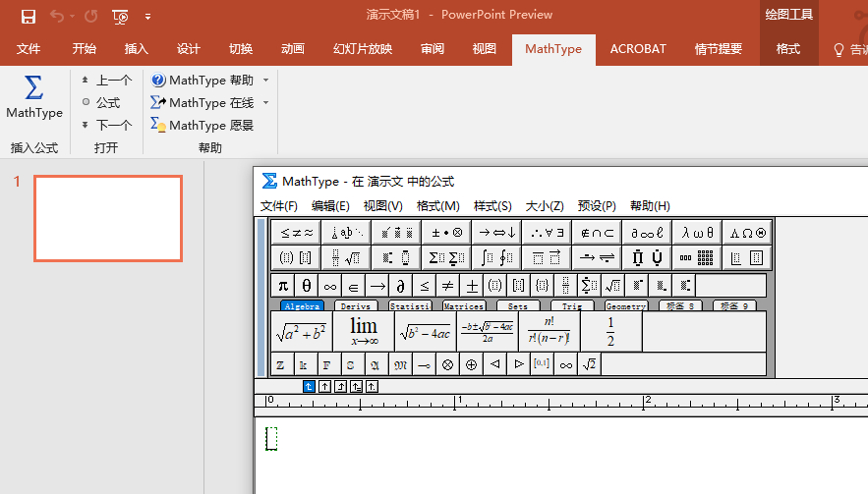Insert the partial derivative symbol

(x=401, y=285)
